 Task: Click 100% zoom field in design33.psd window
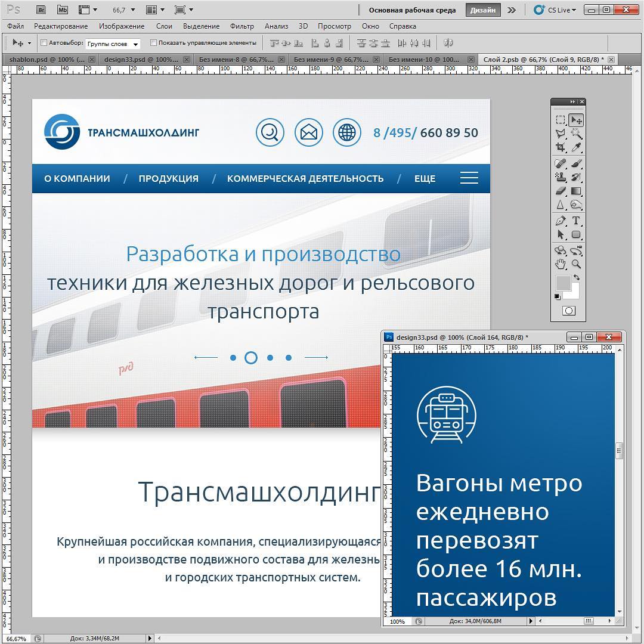[397, 621]
